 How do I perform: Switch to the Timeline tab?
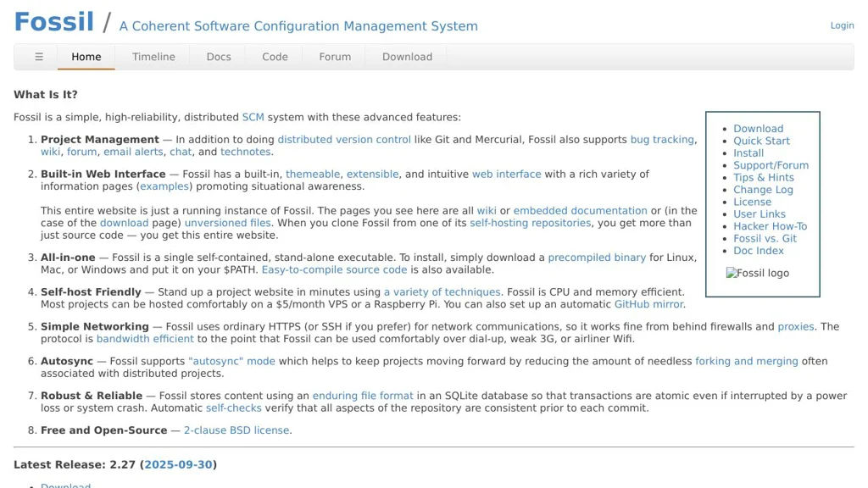[153, 57]
